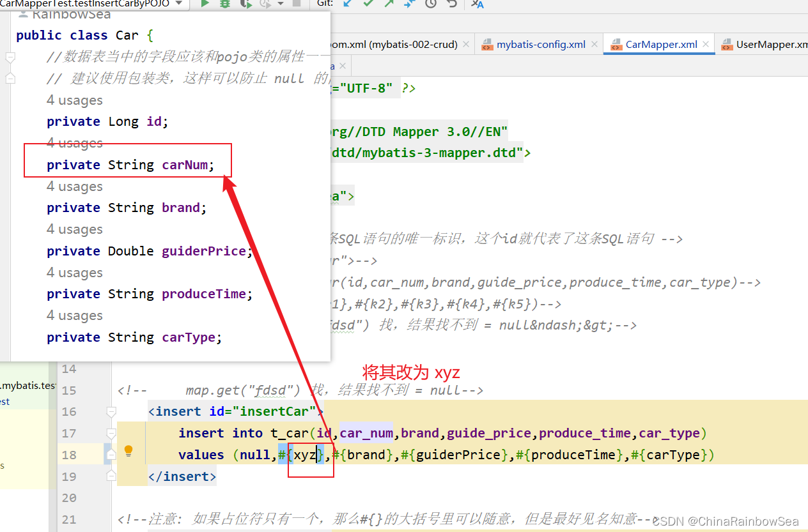This screenshot has height=532, width=808.
Task: Click the RainbowSea author label in popup
Action: click(x=70, y=13)
